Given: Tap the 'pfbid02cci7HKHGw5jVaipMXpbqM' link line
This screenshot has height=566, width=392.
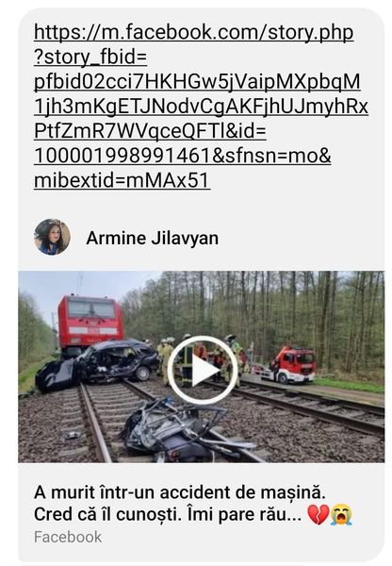Looking at the screenshot, I should coord(197,81).
